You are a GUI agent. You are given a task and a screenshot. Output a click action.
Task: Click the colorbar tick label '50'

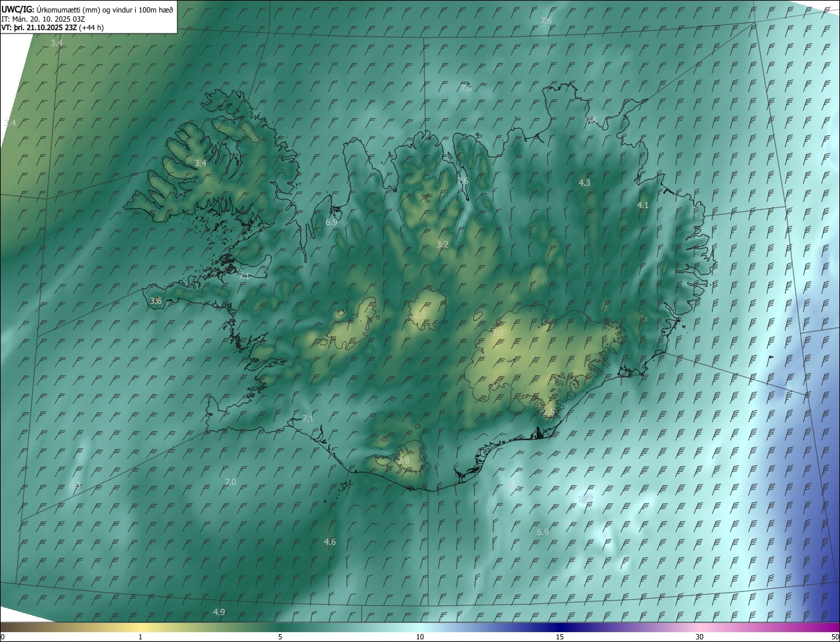coord(835,637)
